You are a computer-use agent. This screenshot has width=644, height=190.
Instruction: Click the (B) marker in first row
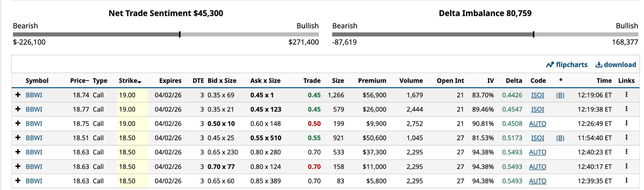[x=560, y=95]
